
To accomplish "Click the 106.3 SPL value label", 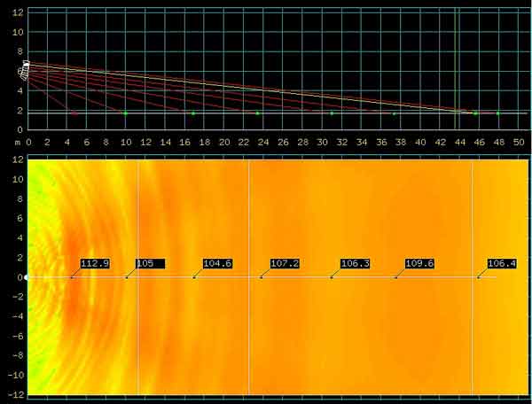I will (x=356, y=263).
